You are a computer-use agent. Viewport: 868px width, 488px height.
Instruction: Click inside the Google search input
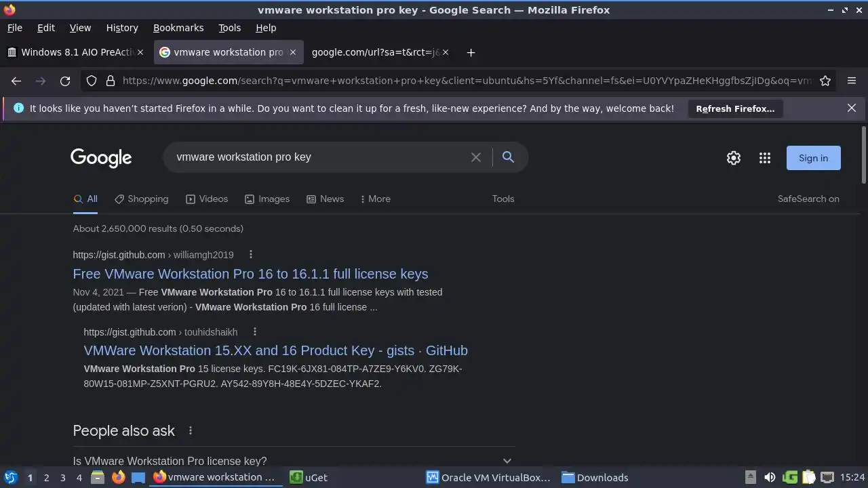[x=319, y=157]
